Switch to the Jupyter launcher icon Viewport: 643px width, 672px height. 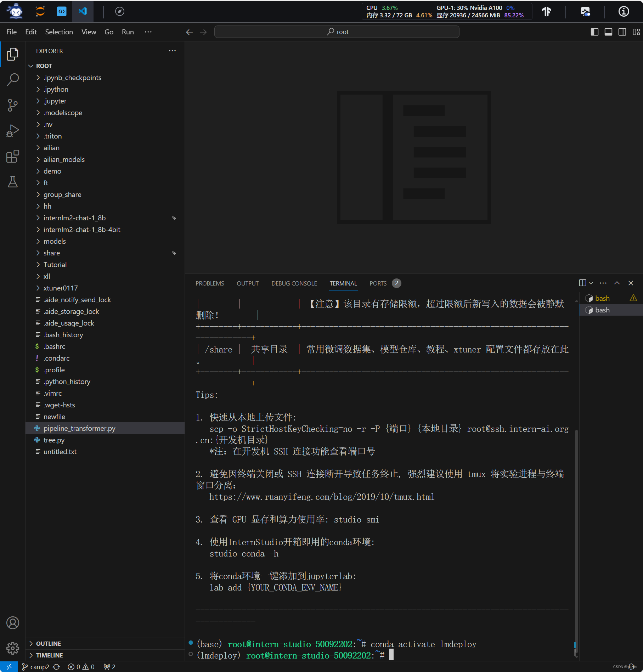pos(40,11)
